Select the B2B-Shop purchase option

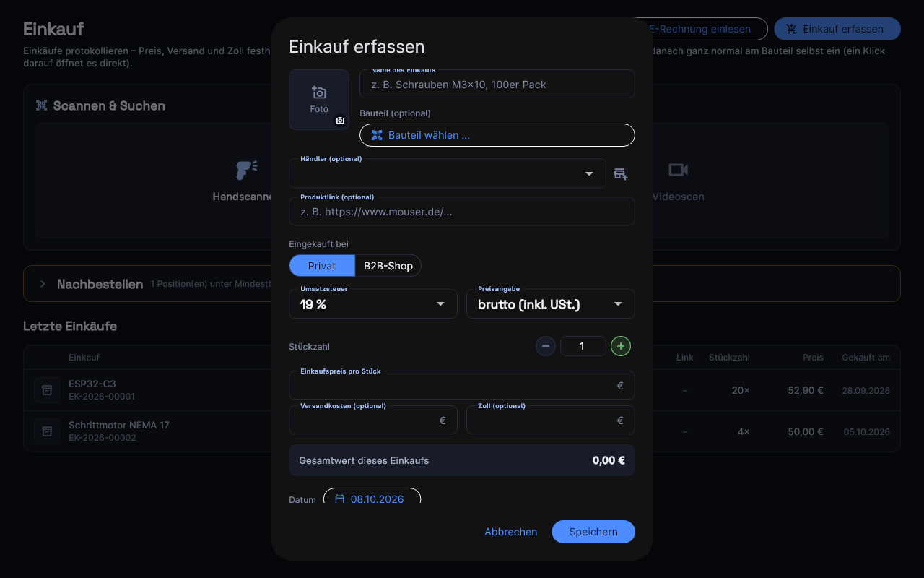[x=388, y=266]
